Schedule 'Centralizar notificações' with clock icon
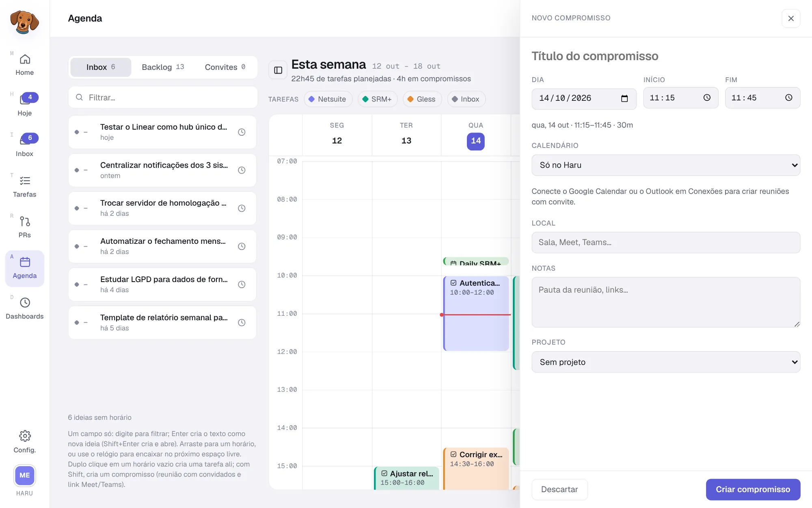The height and width of the screenshot is (508, 812). tap(242, 170)
